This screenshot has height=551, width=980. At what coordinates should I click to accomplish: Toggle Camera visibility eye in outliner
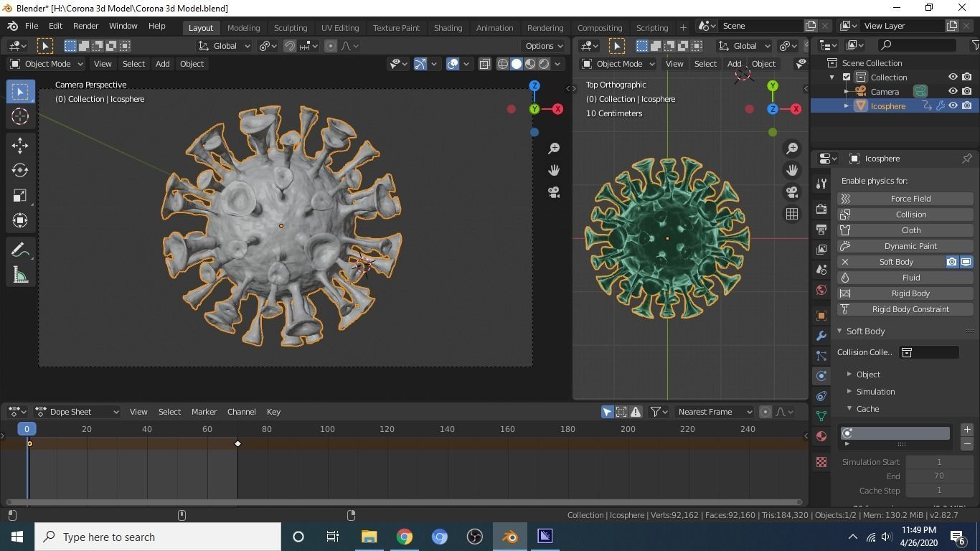coord(953,91)
